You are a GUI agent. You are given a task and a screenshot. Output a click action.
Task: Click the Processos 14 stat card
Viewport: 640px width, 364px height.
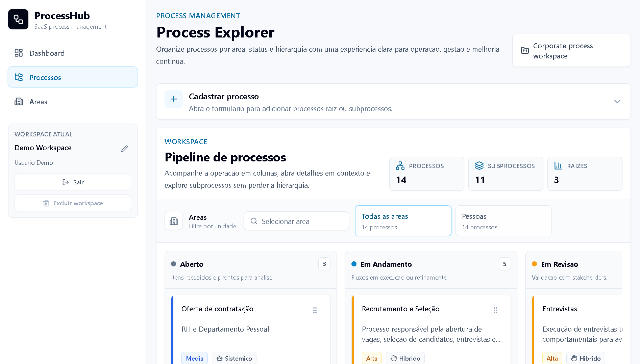pos(426,174)
